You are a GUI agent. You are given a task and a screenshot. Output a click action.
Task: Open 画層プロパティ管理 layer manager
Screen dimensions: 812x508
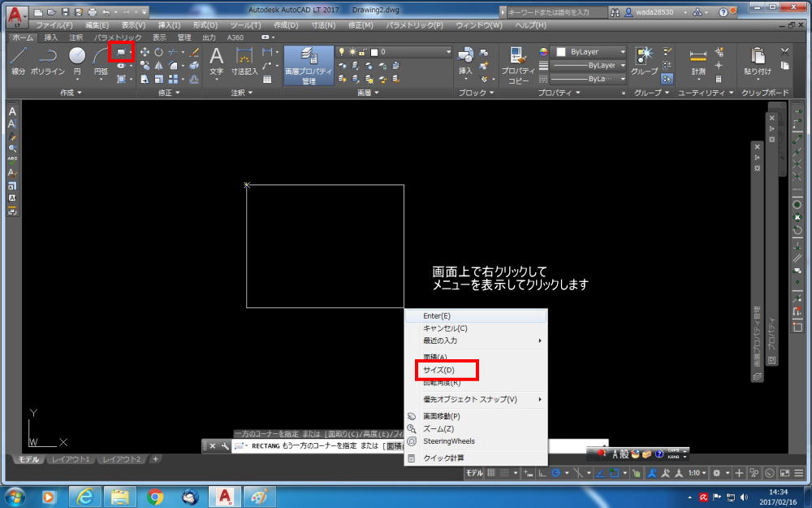pyautogui.click(x=309, y=65)
